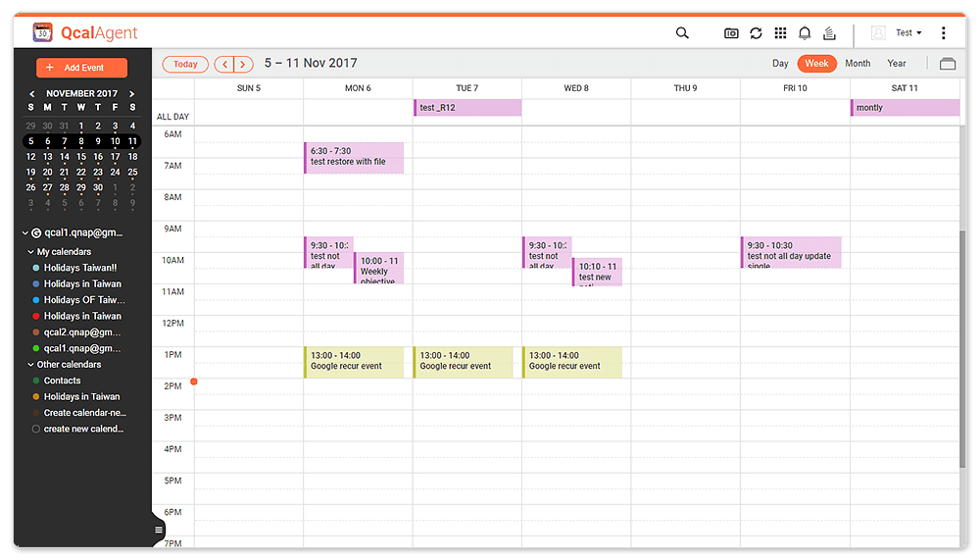Toggle green qcal1.qnap@gm... calendar

pyautogui.click(x=35, y=348)
